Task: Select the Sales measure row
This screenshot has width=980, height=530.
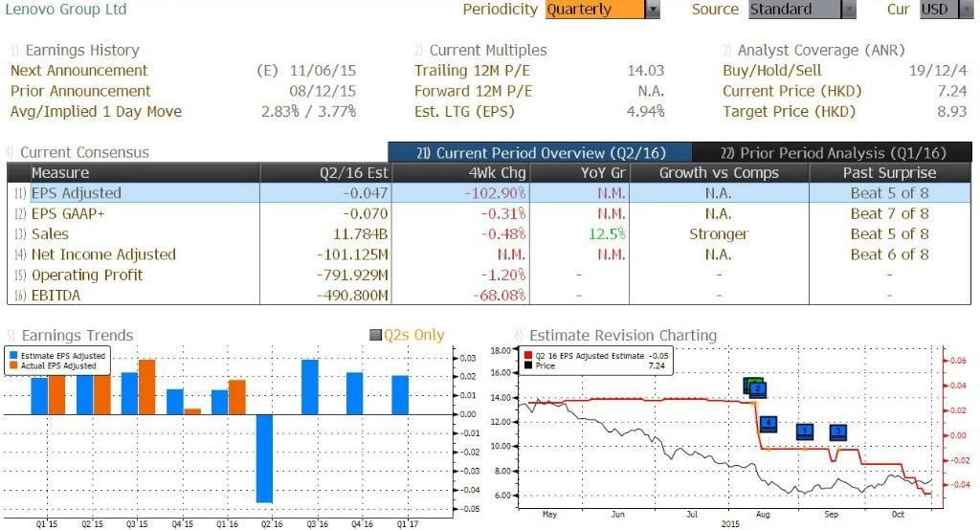Action: pyautogui.click(x=489, y=233)
